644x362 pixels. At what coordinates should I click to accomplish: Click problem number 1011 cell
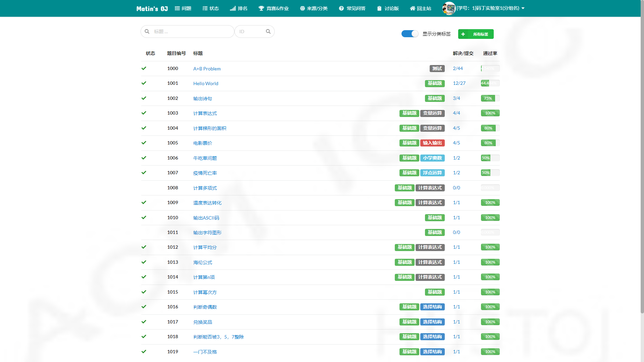pyautogui.click(x=173, y=232)
